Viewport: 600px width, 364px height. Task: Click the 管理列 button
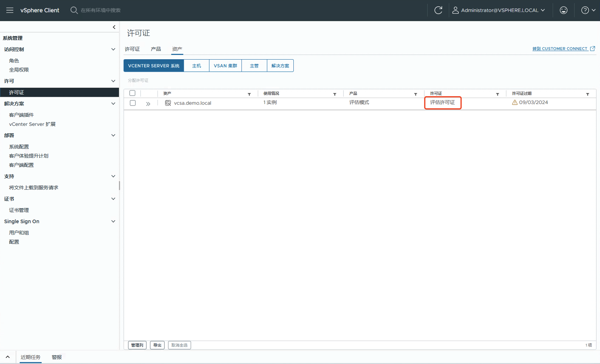[137, 345]
